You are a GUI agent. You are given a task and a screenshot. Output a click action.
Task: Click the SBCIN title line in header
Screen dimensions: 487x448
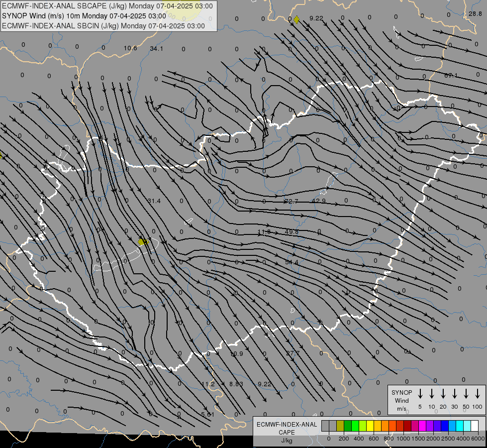click(103, 26)
